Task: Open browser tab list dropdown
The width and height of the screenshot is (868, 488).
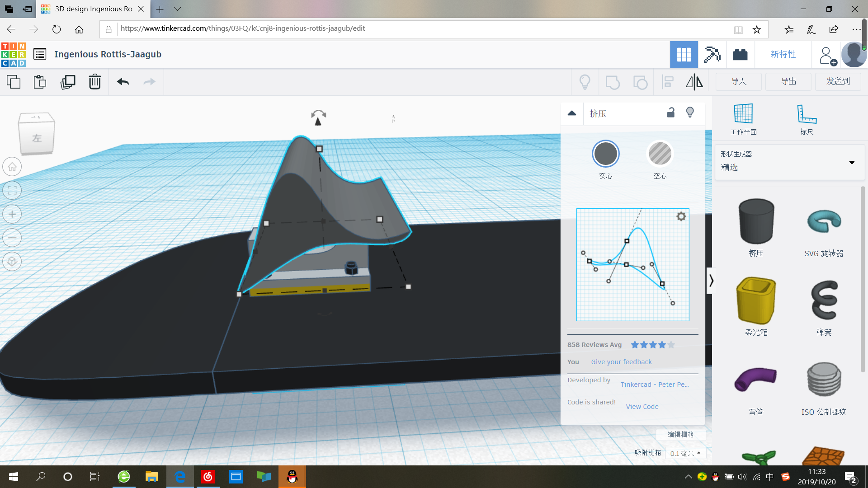Action: pyautogui.click(x=177, y=9)
